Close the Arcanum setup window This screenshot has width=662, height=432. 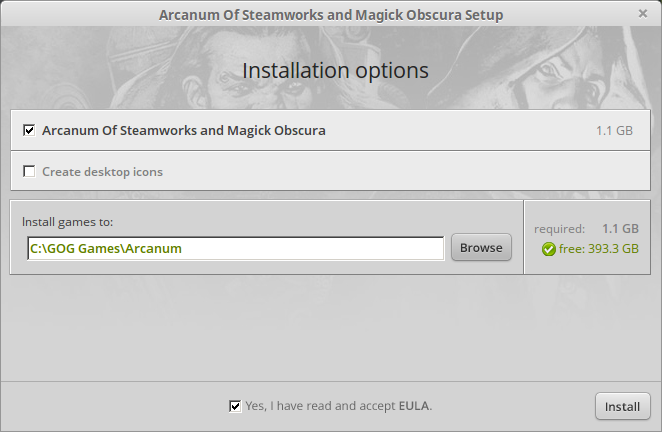pyautogui.click(x=643, y=14)
